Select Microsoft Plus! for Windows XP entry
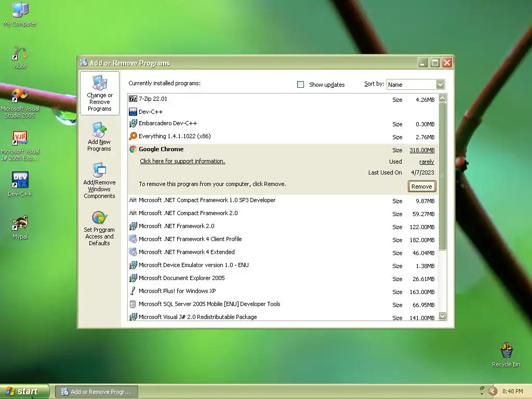532x399 pixels. coord(283,291)
